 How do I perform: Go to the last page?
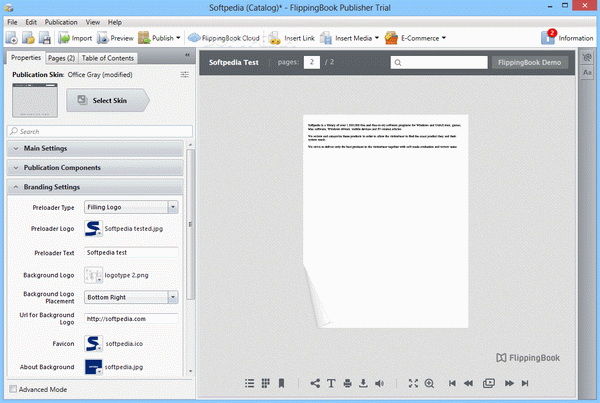[x=525, y=383]
